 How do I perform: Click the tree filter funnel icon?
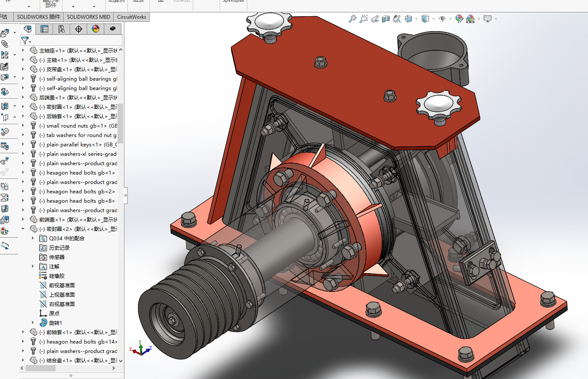click(25, 41)
